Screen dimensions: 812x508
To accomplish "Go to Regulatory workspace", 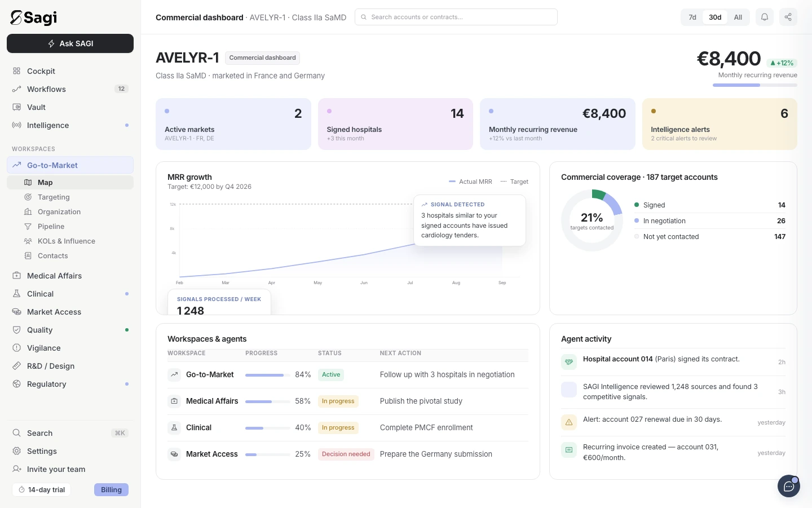I will [x=70, y=384].
